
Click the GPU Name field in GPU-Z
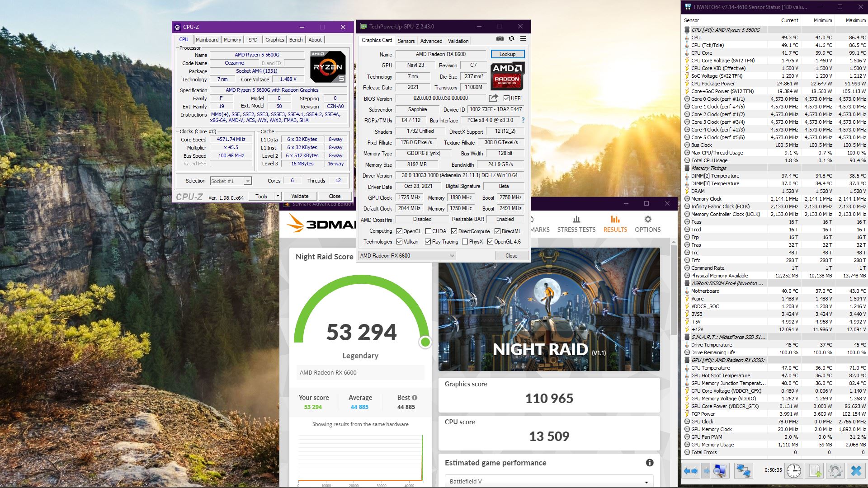click(441, 54)
